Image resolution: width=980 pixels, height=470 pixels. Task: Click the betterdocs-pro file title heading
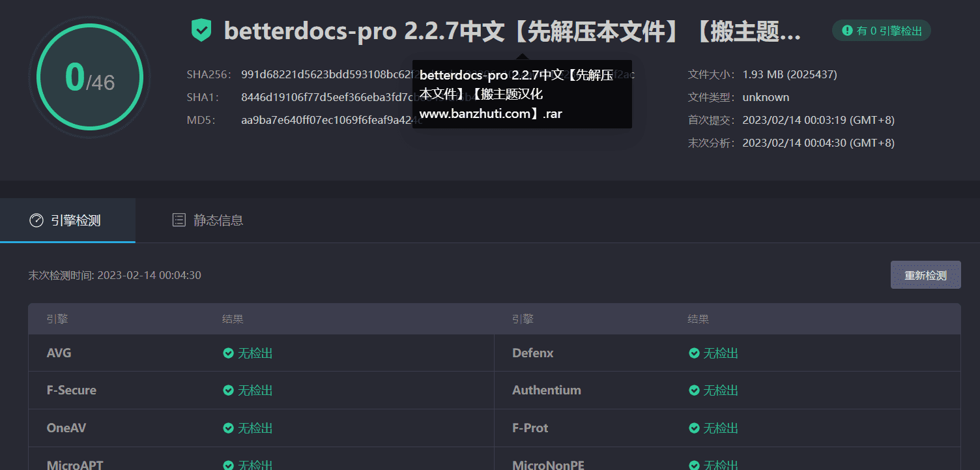[512, 31]
